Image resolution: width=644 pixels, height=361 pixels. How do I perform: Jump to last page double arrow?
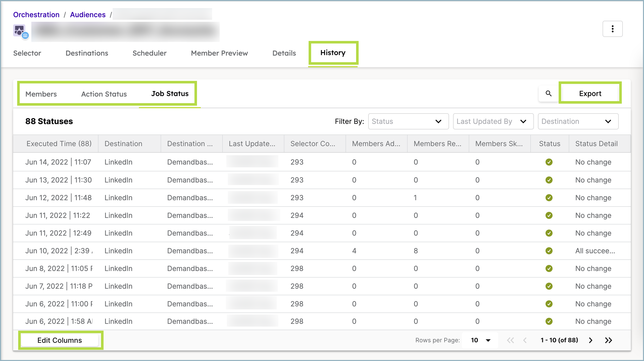coord(609,340)
